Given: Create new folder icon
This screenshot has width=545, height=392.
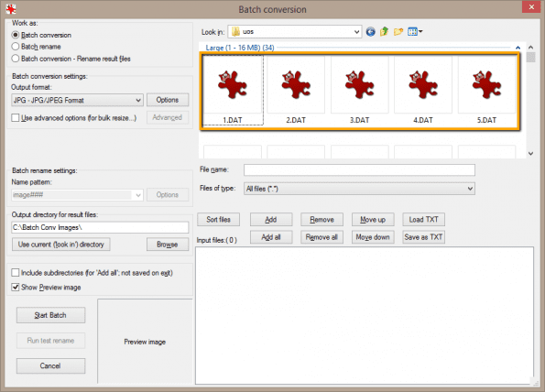Looking at the screenshot, I should [x=398, y=32].
